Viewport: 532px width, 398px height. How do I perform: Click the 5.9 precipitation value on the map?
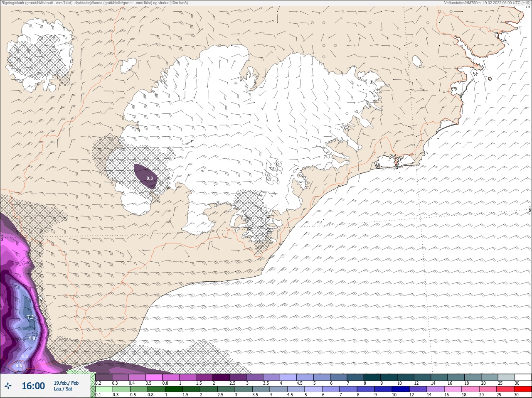32,338
